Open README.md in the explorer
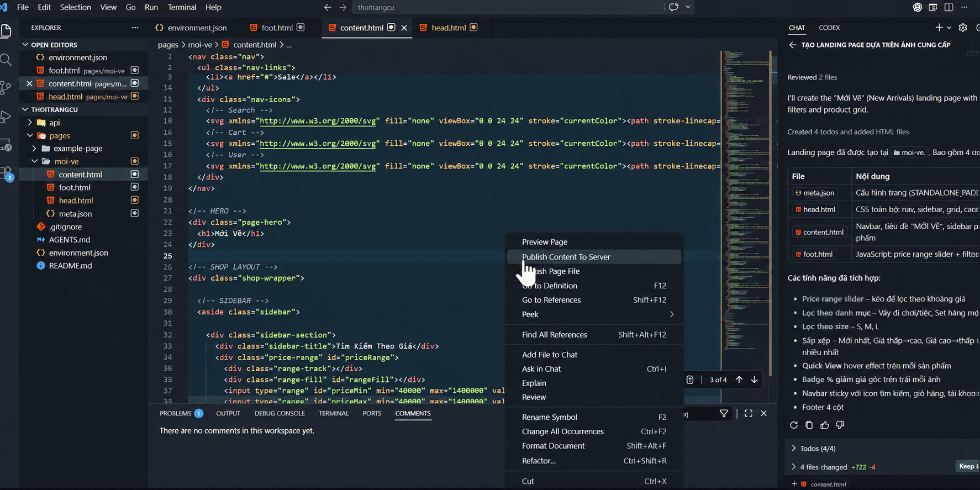 pos(71,266)
